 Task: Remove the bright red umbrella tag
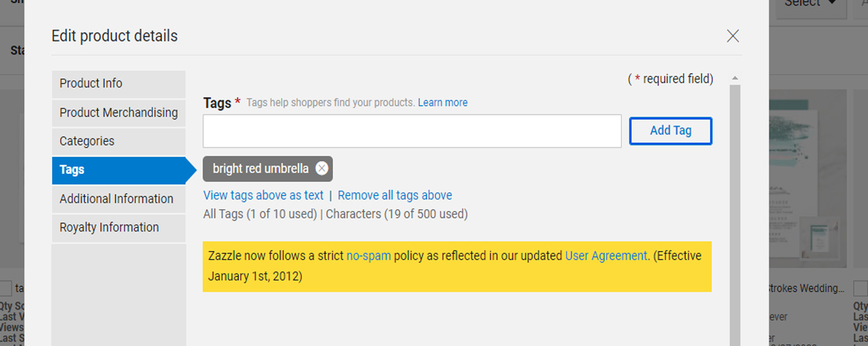pos(322,169)
